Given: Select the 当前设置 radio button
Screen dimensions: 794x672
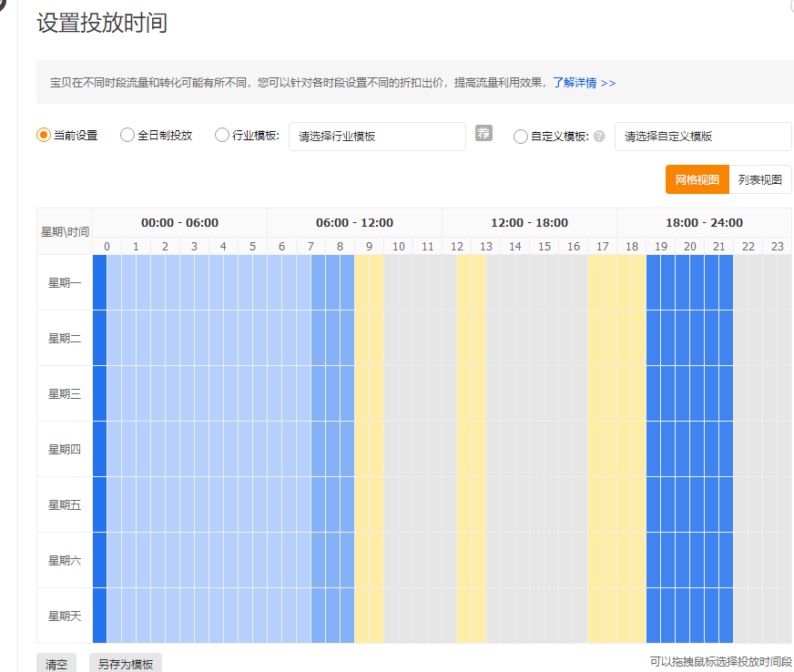Looking at the screenshot, I should tap(43, 136).
